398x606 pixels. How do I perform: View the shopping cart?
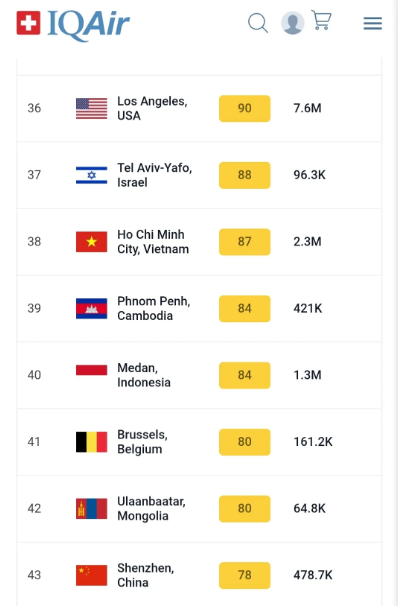(x=321, y=20)
